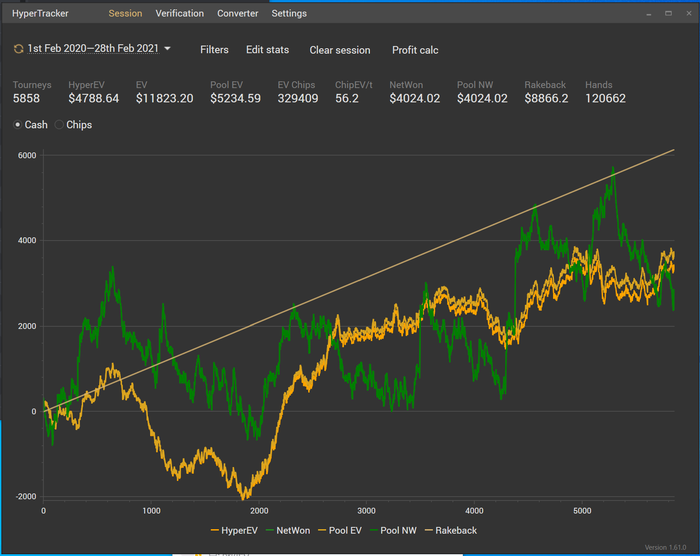This screenshot has width=700, height=556.
Task: Click the Version 1.61.0 label
Action: point(665,548)
